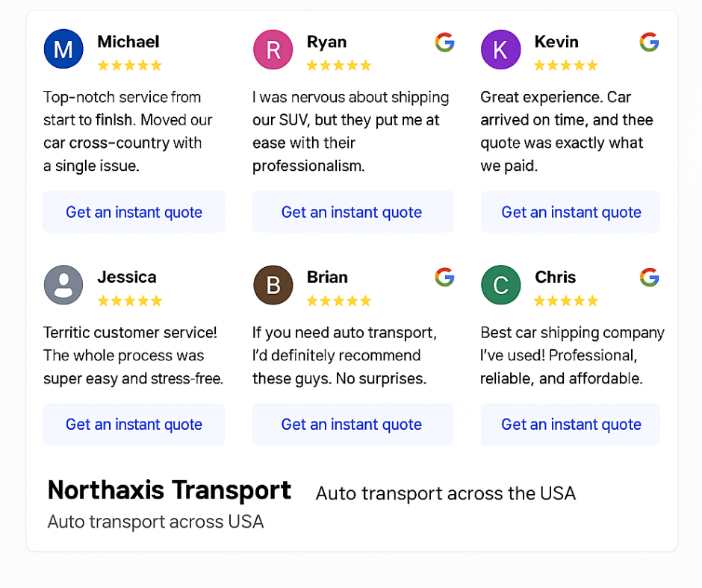This screenshot has width=702, height=588.
Task: Click Chris's green C avatar
Action: (x=500, y=284)
